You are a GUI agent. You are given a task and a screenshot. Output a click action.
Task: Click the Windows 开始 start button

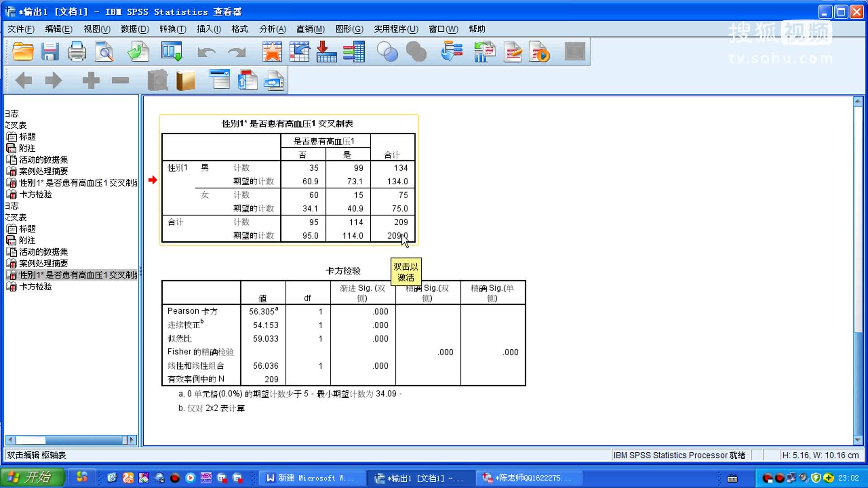point(32,477)
